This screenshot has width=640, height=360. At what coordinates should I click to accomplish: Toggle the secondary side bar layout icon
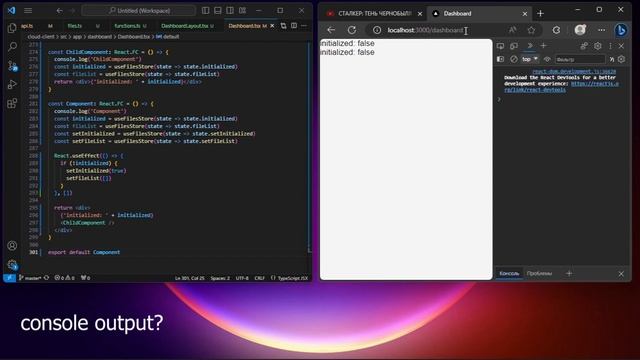click(x=230, y=10)
